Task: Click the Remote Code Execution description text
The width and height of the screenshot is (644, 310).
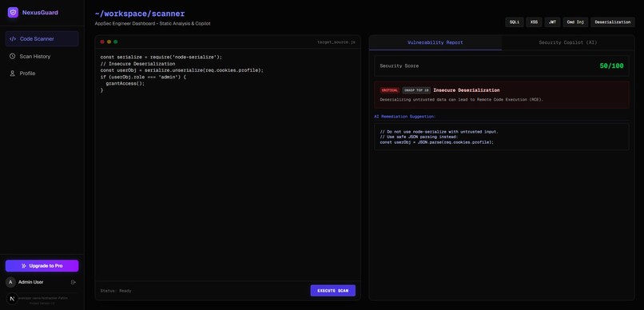Action: pyautogui.click(x=462, y=99)
